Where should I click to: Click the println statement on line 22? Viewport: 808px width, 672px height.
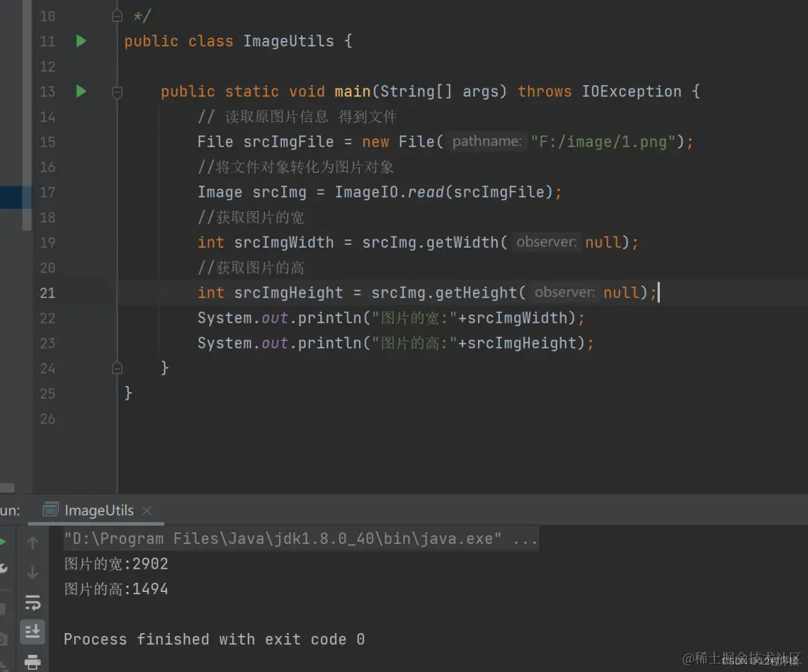click(391, 318)
